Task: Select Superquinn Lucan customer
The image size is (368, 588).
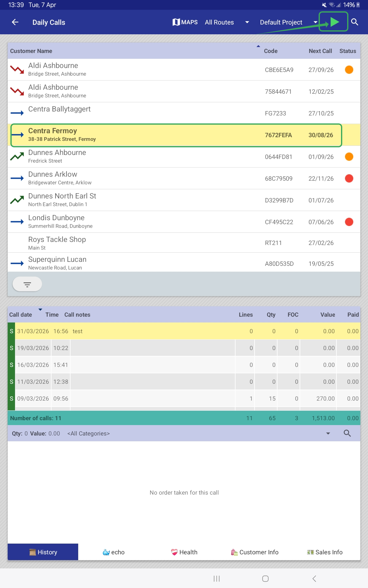Action: pyautogui.click(x=184, y=262)
